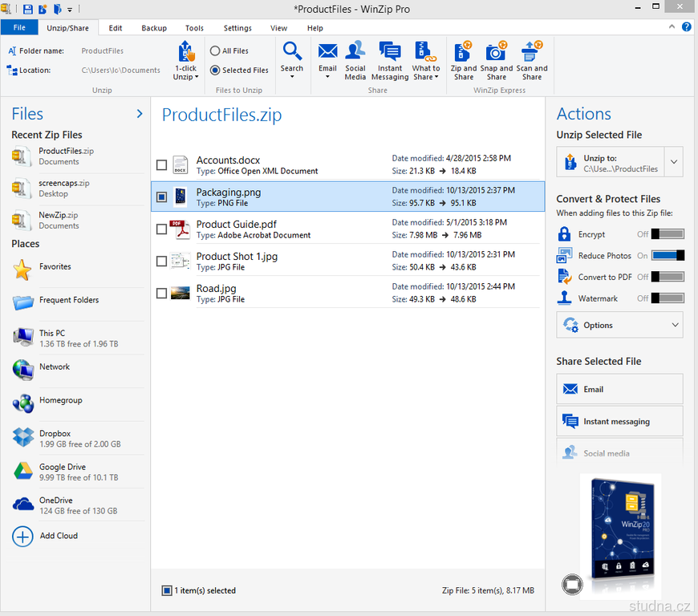The image size is (698, 616).
Task: Click the Instant messaging share button
Action: (x=619, y=421)
